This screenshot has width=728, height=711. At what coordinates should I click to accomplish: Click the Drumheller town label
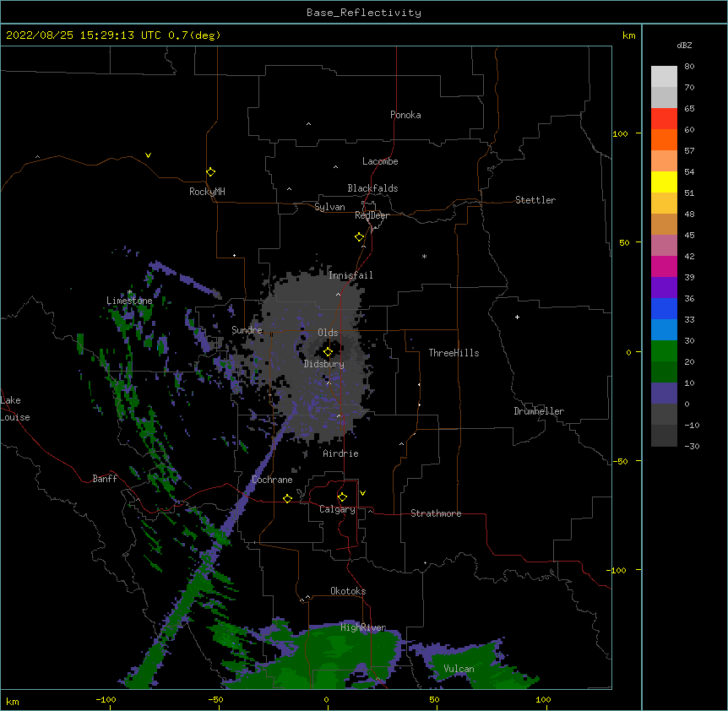coord(539,411)
